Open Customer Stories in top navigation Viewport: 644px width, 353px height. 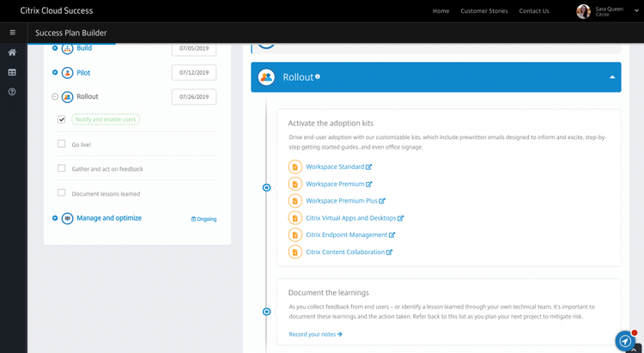click(x=483, y=11)
